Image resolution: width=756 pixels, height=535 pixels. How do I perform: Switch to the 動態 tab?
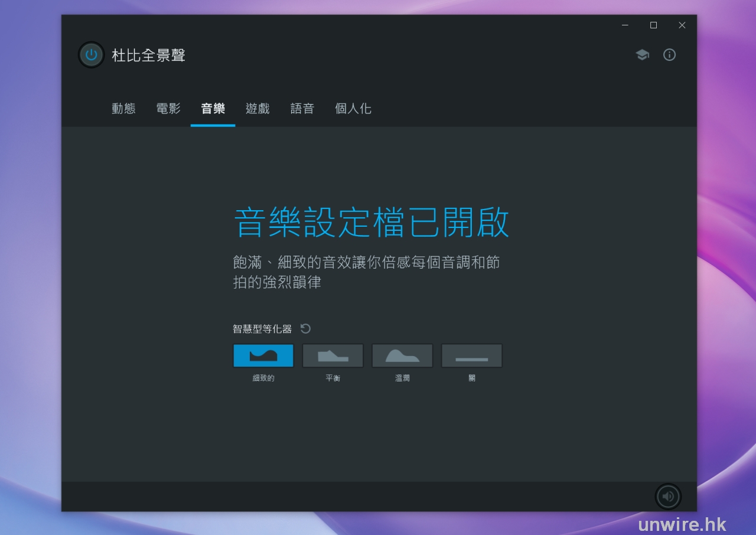tap(123, 109)
